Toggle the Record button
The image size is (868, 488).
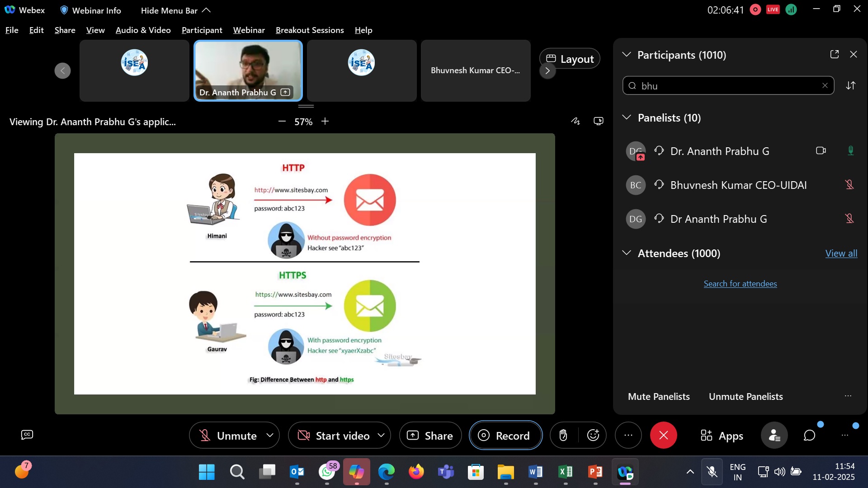[505, 436]
